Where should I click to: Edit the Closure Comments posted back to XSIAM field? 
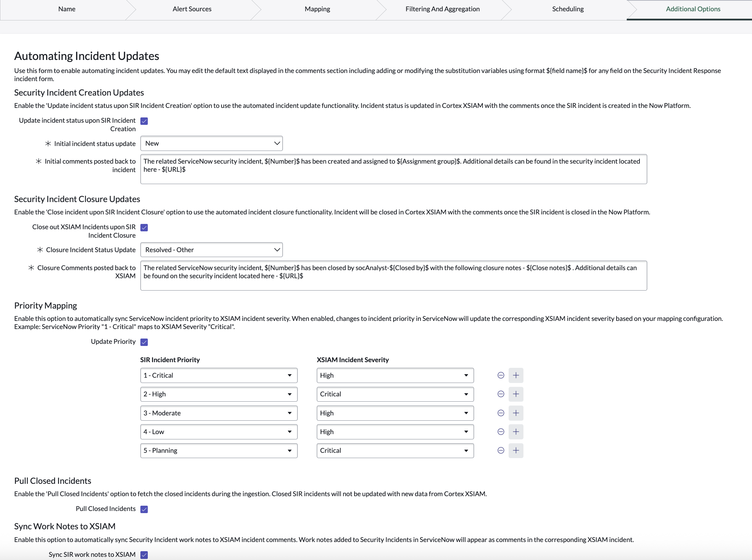(394, 275)
